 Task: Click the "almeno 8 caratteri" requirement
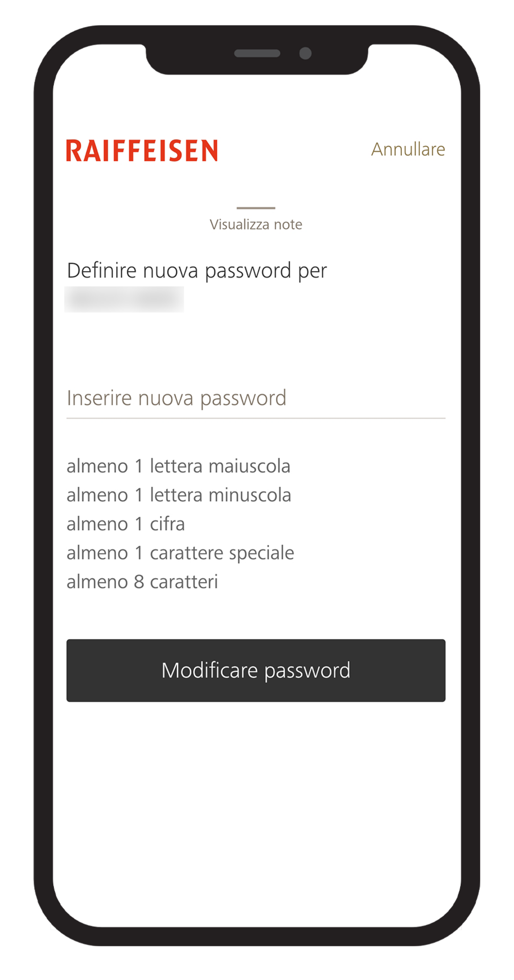142,582
